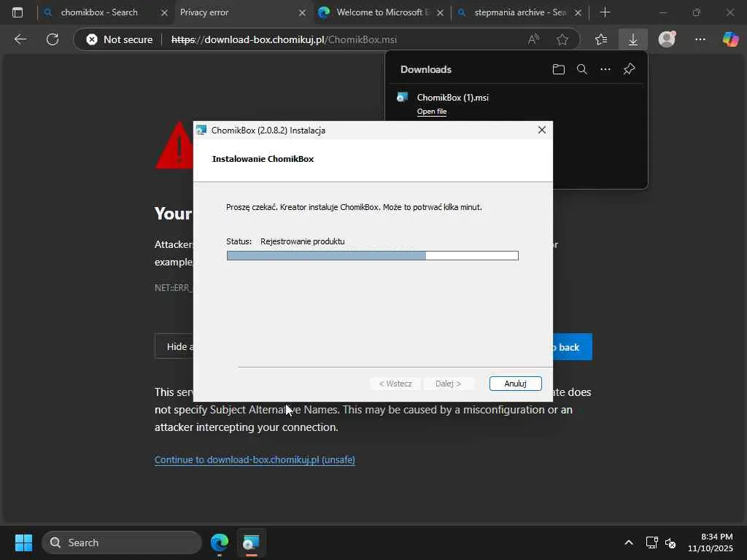Open tab actions menu icon
The width and height of the screenshot is (747, 560).
(18, 12)
